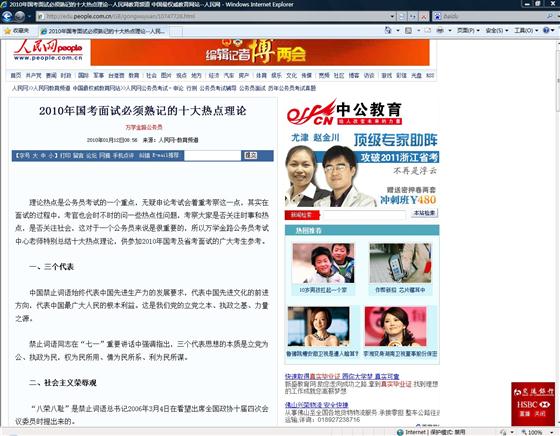Expand the Print options dropdown arrow
Image resolution: width=560 pixels, height=436 pixels.
[449, 30]
